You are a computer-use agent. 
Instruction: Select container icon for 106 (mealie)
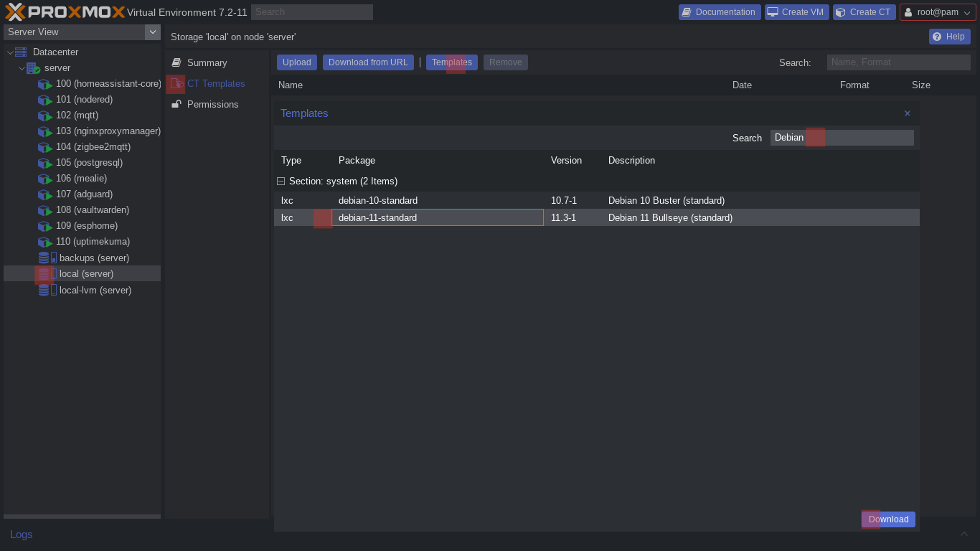pyautogui.click(x=45, y=179)
